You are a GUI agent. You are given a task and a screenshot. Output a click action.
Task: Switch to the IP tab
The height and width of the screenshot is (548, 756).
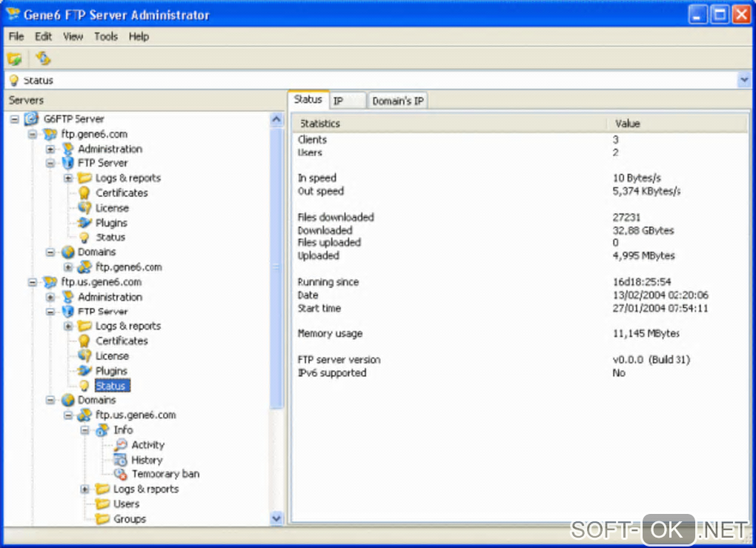[347, 101]
